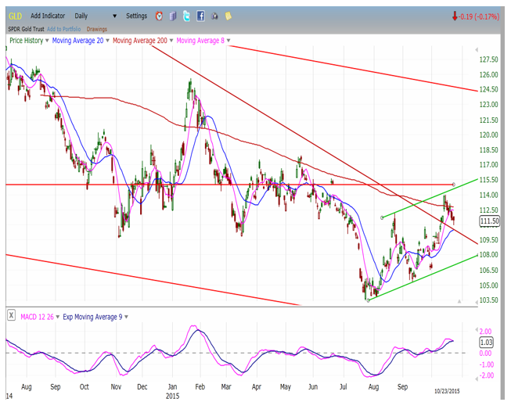Viewport: 511px width, 420px height.
Task: Expand the Price History dropdown arrow
Action: click(47, 41)
